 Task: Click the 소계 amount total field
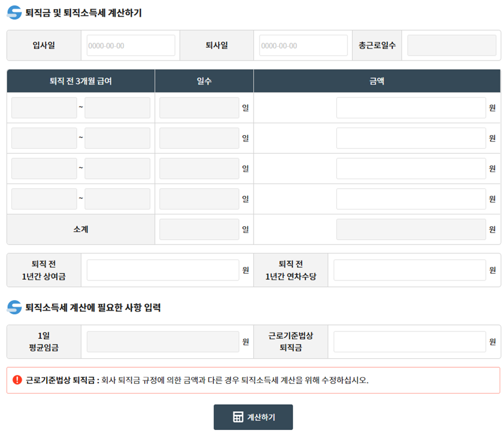(x=411, y=229)
